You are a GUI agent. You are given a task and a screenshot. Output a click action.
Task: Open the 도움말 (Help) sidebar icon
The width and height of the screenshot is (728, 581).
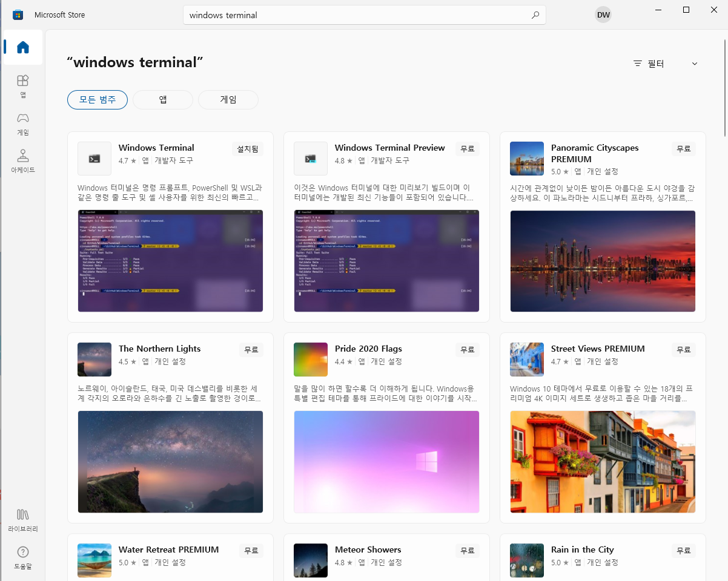point(23,557)
